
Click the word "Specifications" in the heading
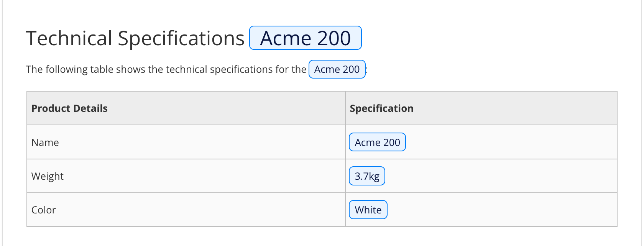click(181, 38)
